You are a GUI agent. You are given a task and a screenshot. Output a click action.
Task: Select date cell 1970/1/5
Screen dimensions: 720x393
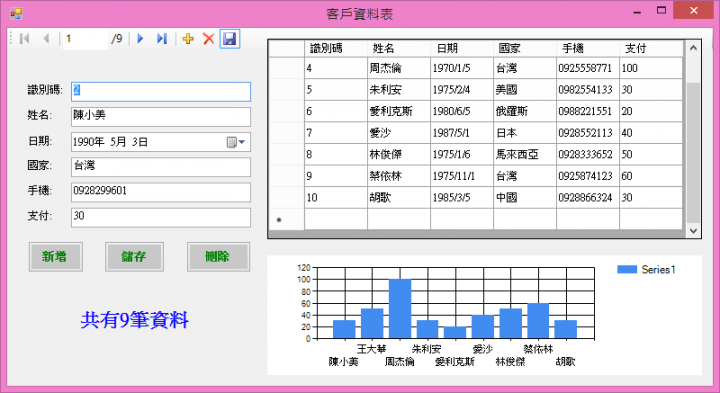click(461, 68)
